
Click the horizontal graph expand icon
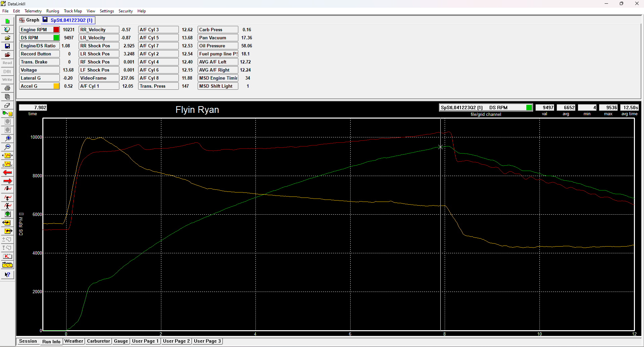click(7, 156)
